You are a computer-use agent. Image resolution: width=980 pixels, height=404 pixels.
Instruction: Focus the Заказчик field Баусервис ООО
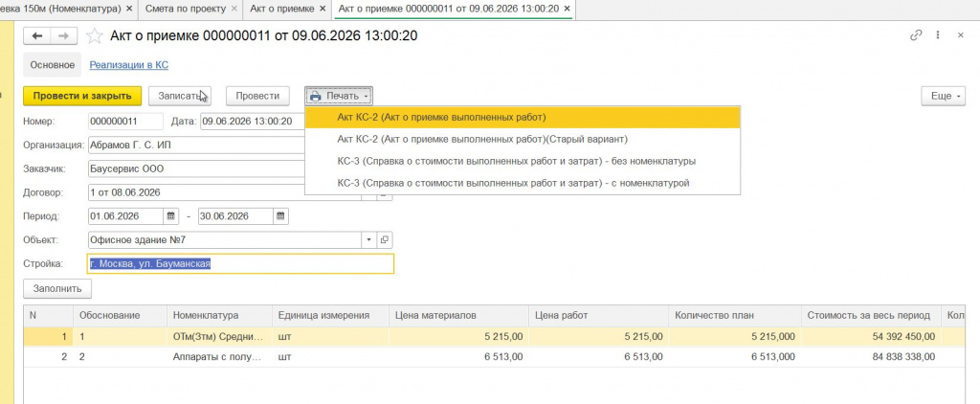tap(197, 168)
